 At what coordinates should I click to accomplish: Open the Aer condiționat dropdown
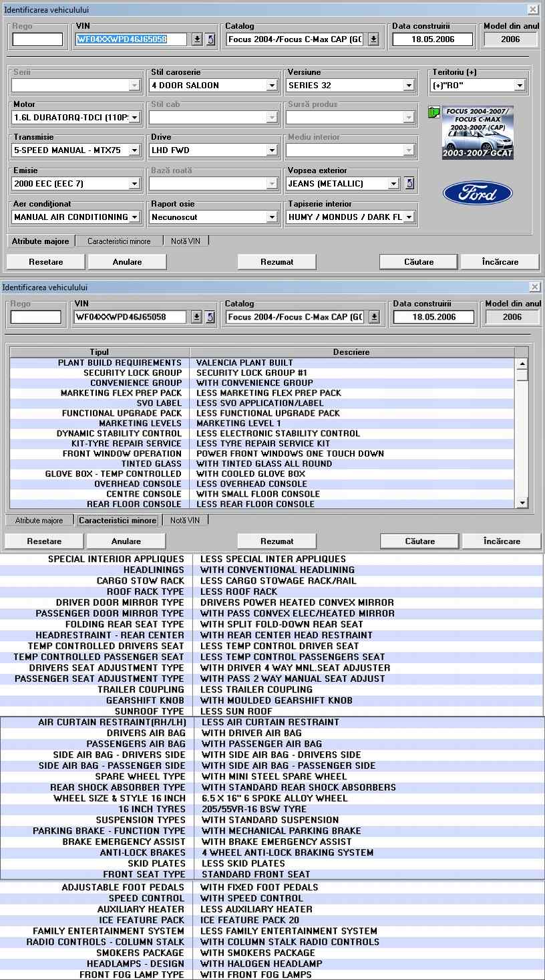(x=134, y=217)
